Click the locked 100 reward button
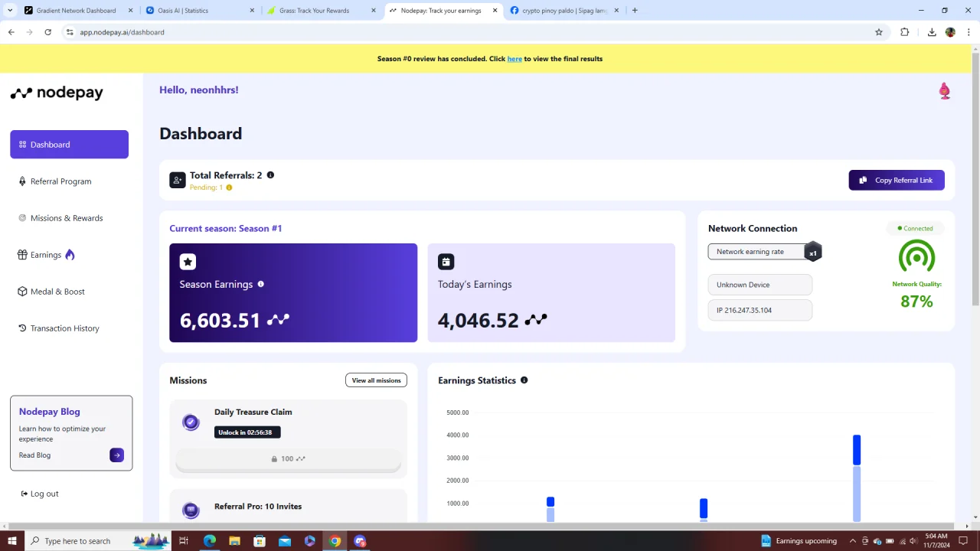The width and height of the screenshot is (980, 551). click(288, 458)
